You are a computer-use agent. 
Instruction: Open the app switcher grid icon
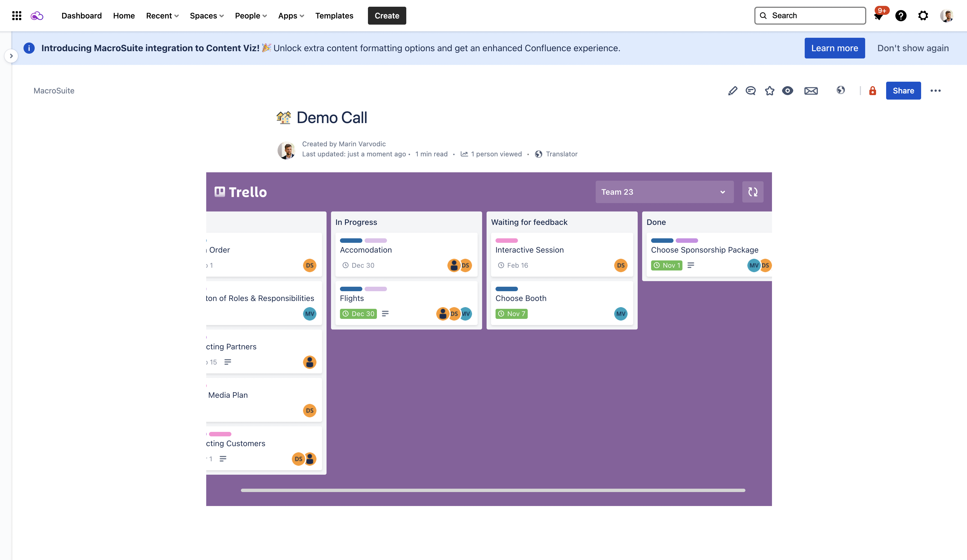pyautogui.click(x=17, y=16)
